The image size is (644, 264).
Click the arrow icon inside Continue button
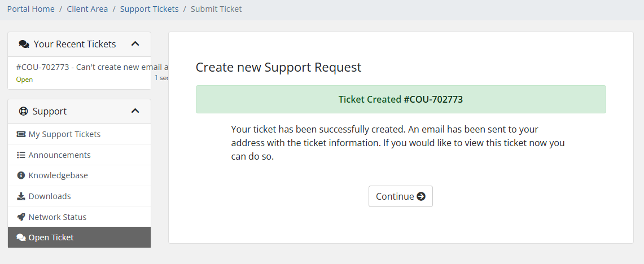tap(421, 196)
